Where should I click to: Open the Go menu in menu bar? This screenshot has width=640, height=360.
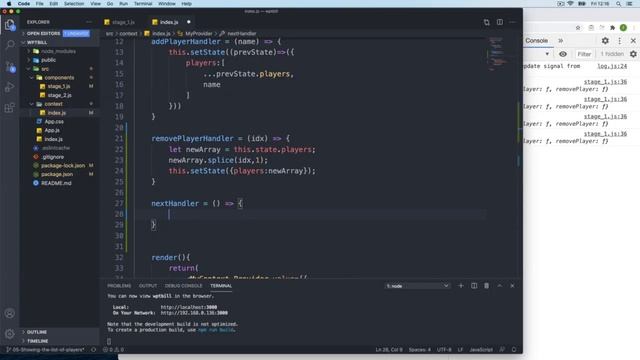pos(110,4)
